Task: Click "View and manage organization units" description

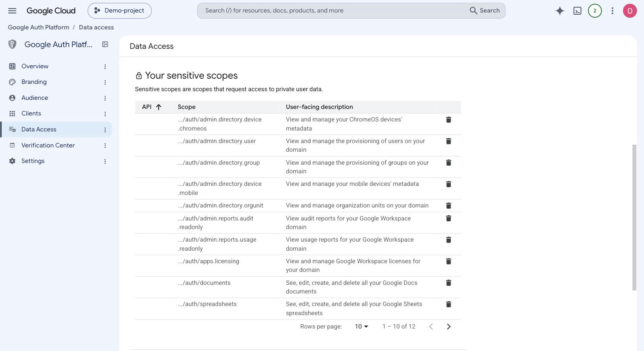Action: pos(357,205)
